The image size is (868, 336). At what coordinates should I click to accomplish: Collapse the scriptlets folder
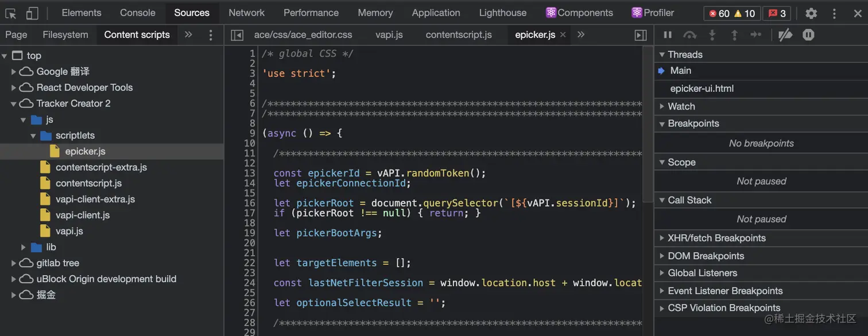pyautogui.click(x=33, y=136)
